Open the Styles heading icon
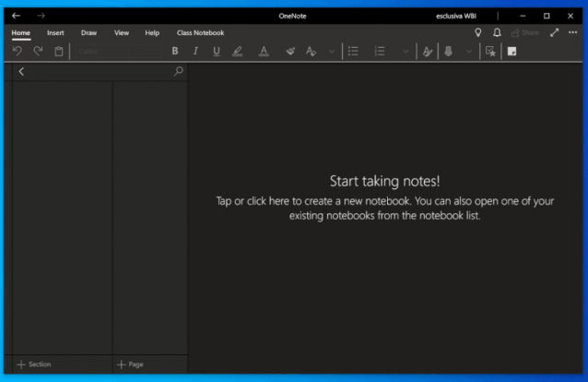 pos(427,52)
